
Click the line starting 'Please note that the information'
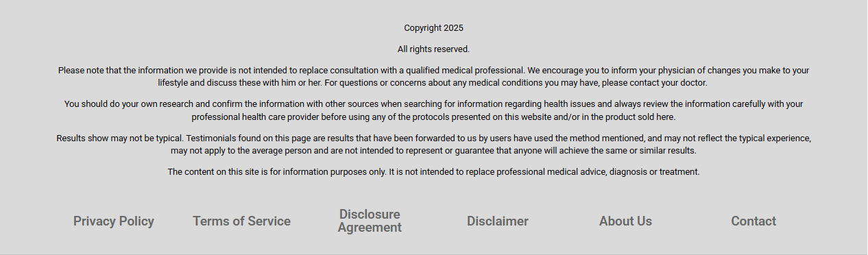tap(433, 70)
